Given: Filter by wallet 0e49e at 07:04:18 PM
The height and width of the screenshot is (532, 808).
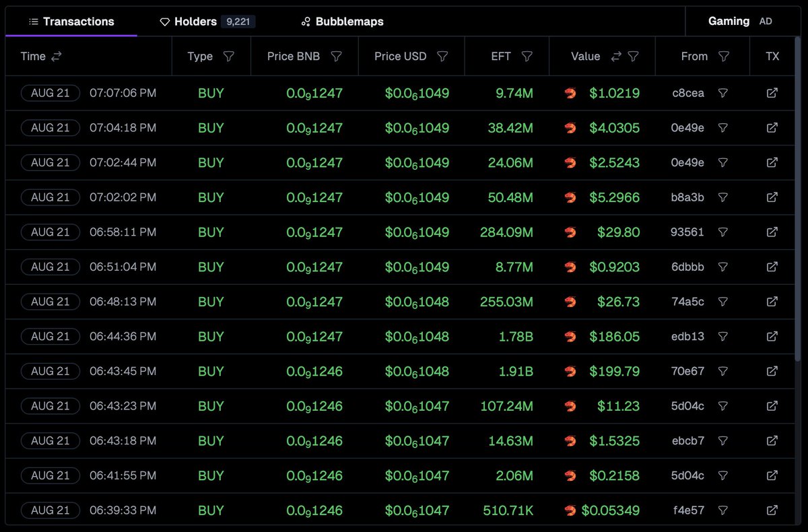Looking at the screenshot, I should tap(722, 128).
